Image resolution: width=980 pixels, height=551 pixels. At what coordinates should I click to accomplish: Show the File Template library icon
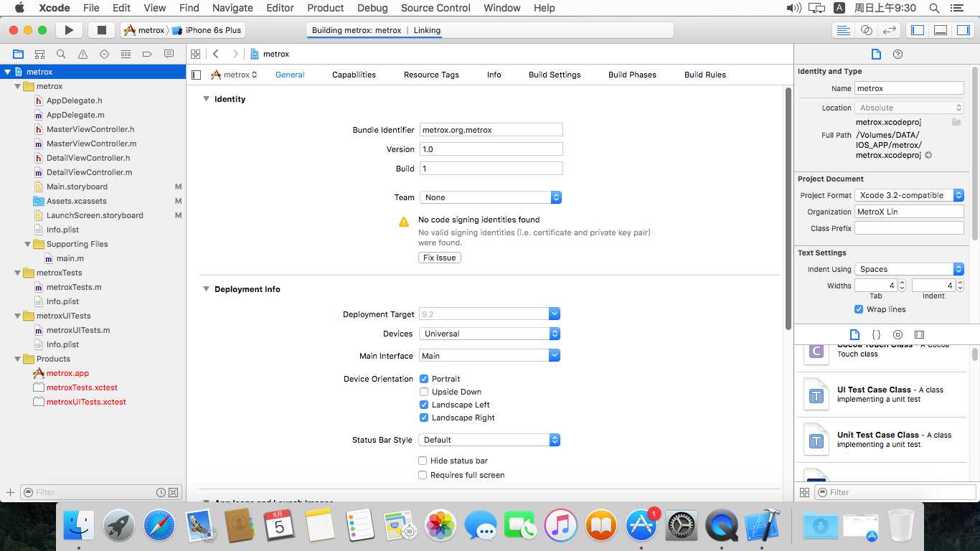click(x=854, y=334)
